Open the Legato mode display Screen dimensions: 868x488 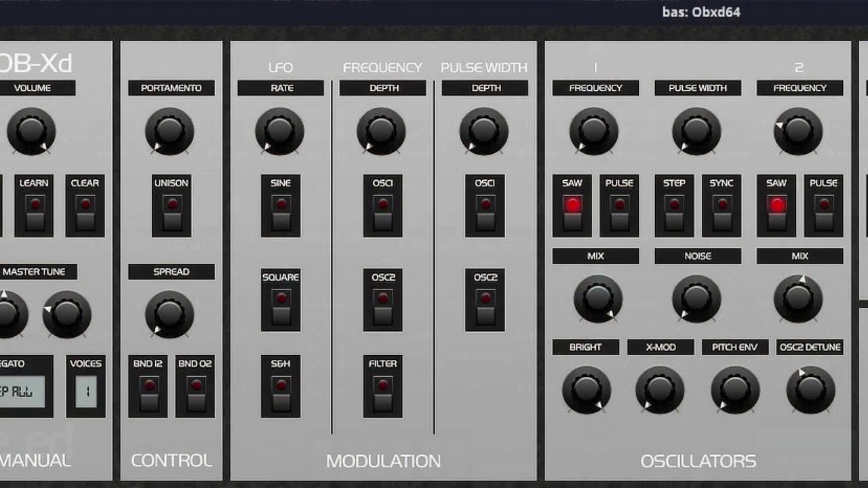coord(22,392)
